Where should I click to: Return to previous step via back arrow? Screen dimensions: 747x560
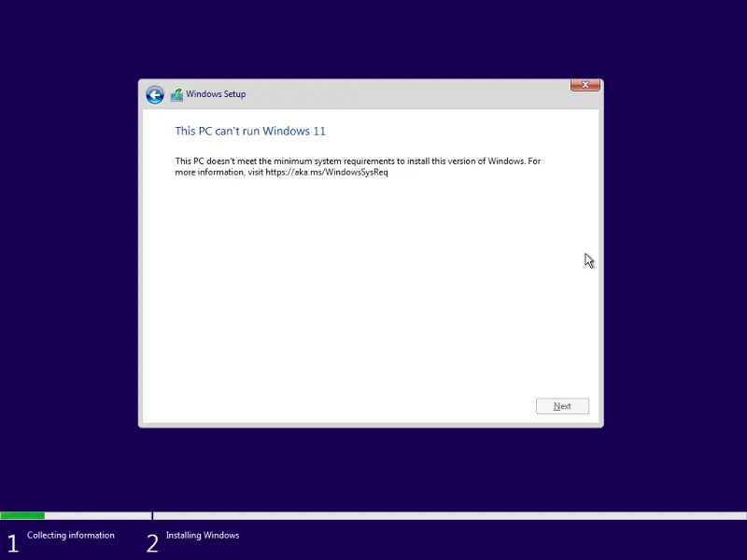coord(155,94)
